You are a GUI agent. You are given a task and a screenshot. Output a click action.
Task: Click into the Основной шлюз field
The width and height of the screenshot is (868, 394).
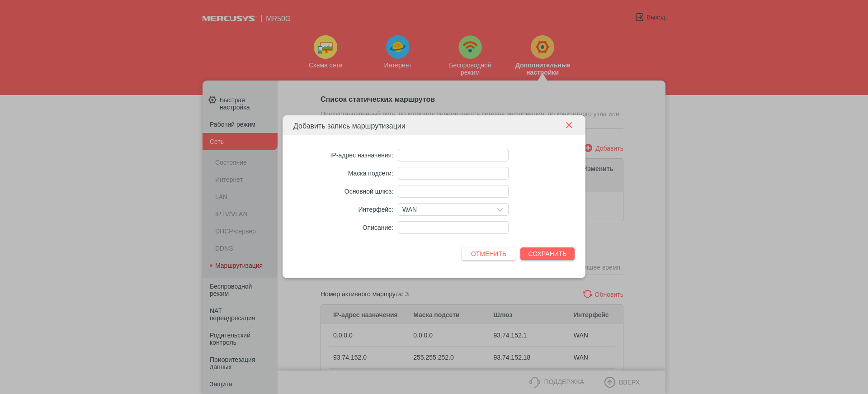coord(453,191)
